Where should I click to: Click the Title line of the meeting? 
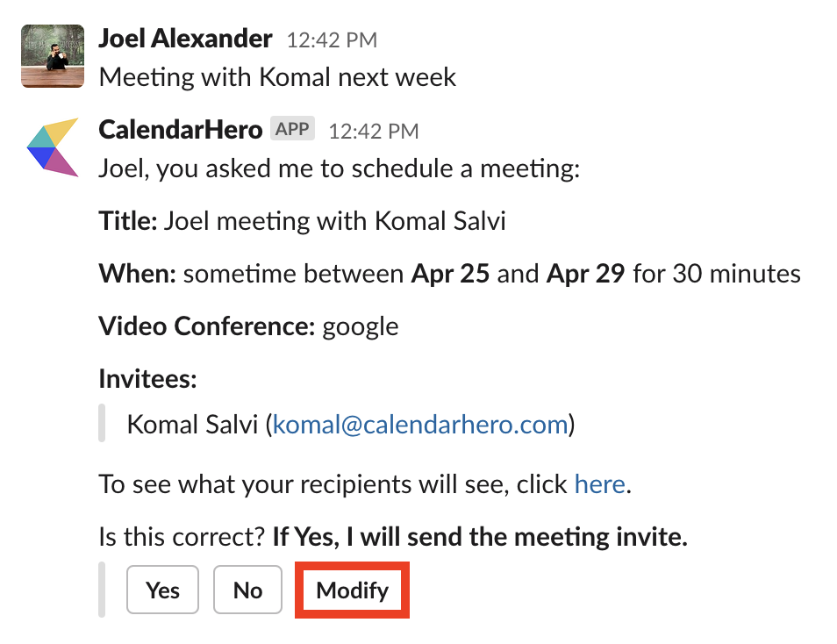[303, 220]
